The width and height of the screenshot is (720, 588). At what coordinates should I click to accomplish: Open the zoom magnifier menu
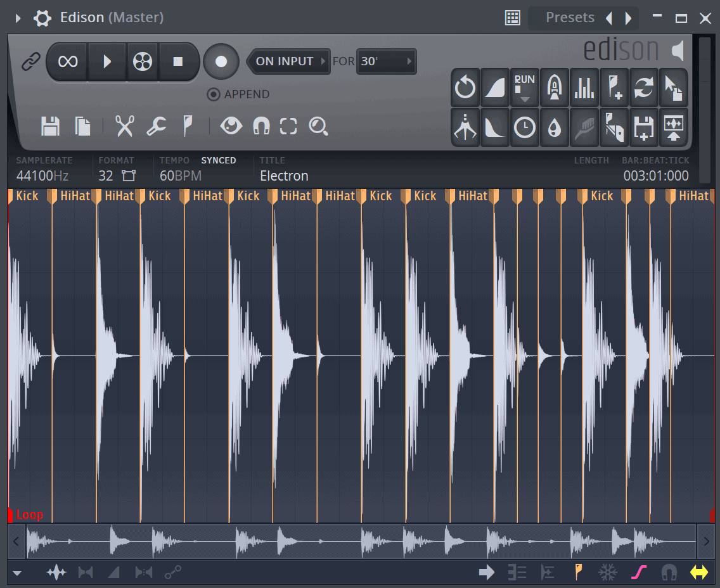coord(318,126)
